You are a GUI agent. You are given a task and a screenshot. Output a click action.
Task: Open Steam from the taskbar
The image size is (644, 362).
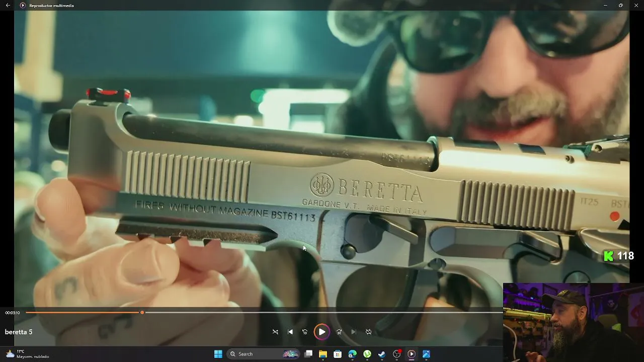(x=382, y=354)
